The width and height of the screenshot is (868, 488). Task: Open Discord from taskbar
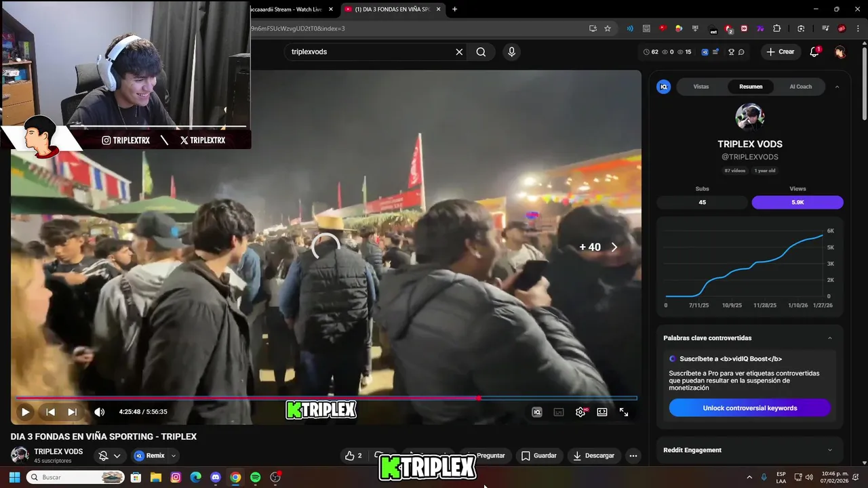click(216, 477)
